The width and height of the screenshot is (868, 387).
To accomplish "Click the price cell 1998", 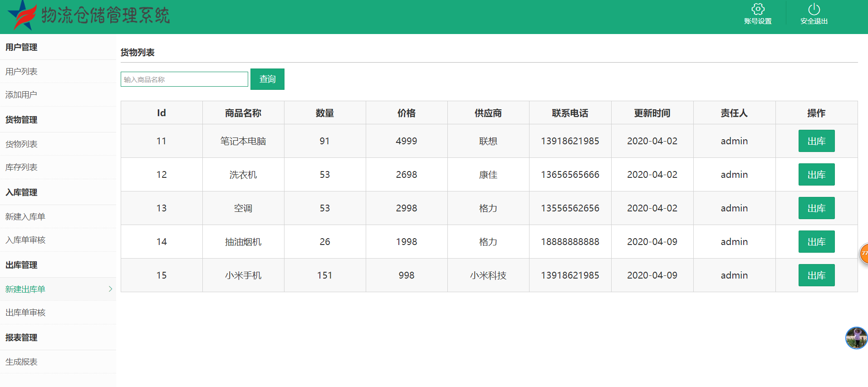I will click(x=407, y=242).
